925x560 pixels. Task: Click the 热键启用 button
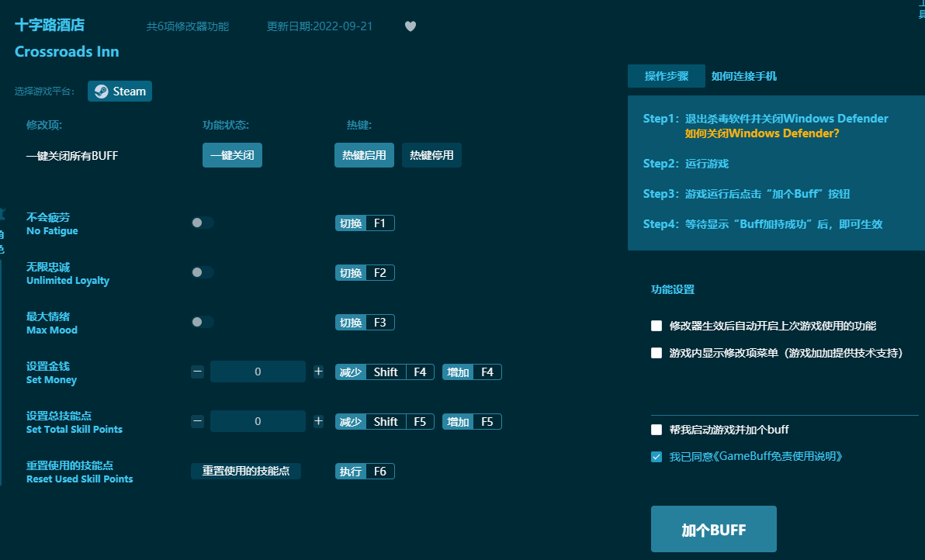tap(364, 155)
